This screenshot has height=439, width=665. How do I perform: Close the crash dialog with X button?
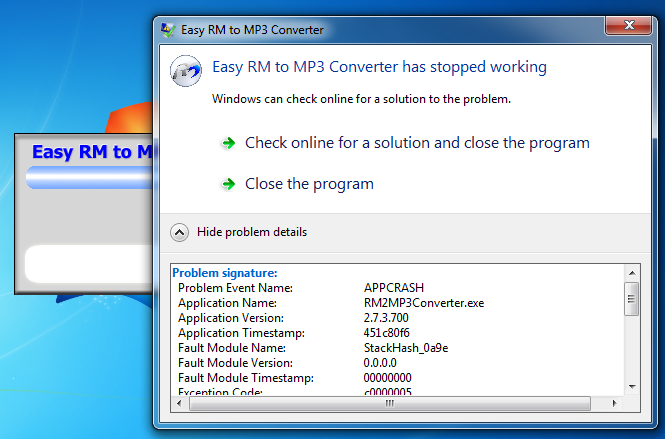pos(629,26)
